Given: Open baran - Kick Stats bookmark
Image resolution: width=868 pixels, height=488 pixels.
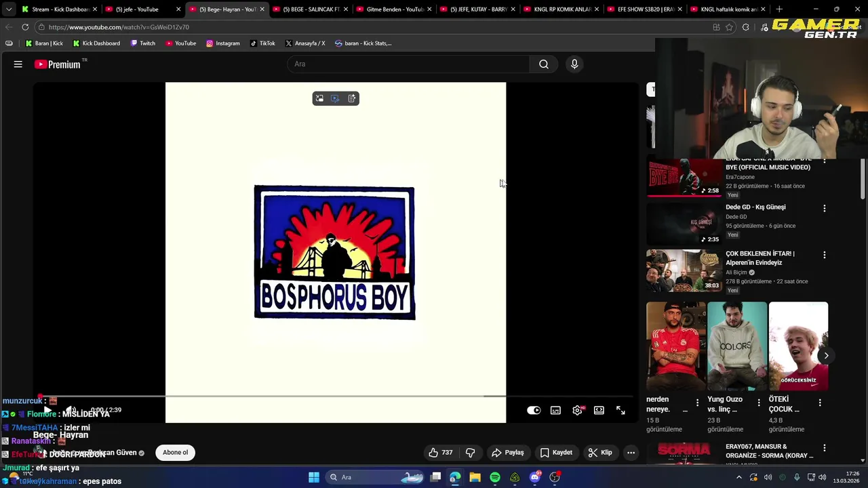Looking at the screenshot, I should click(363, 43).
